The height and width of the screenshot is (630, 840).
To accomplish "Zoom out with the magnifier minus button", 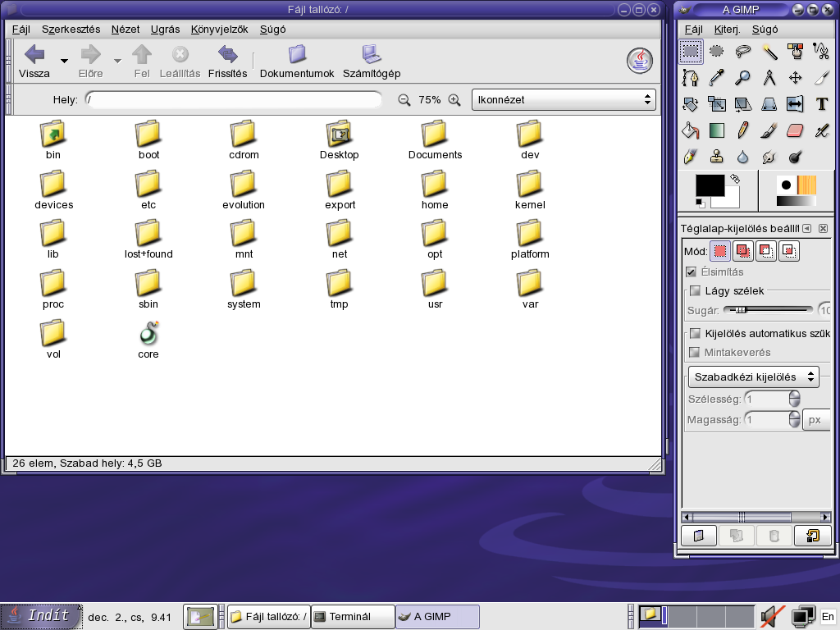I will click(x=404, y=99).
